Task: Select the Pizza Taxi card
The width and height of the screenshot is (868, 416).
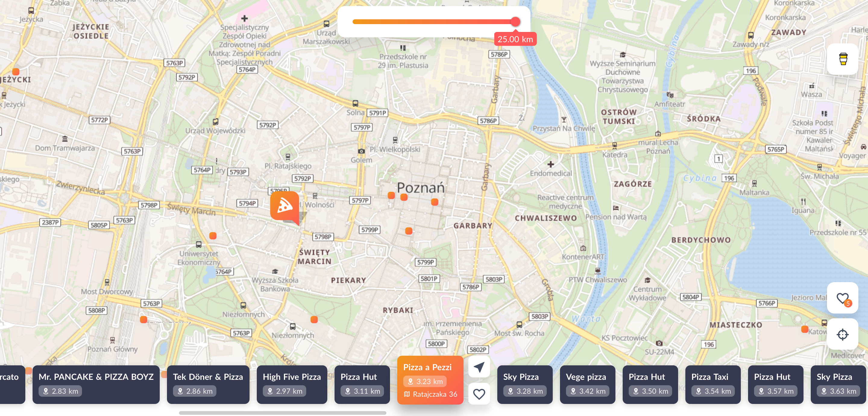Action: pyautogui.click(x=713, y=384)
